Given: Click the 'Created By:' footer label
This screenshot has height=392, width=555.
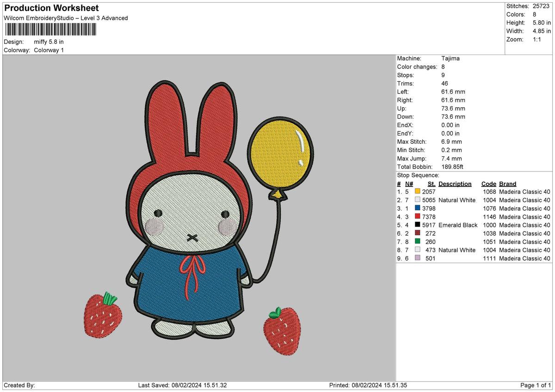Looking at the screenshot, I should pyautogui.click(x=19, y=386).
